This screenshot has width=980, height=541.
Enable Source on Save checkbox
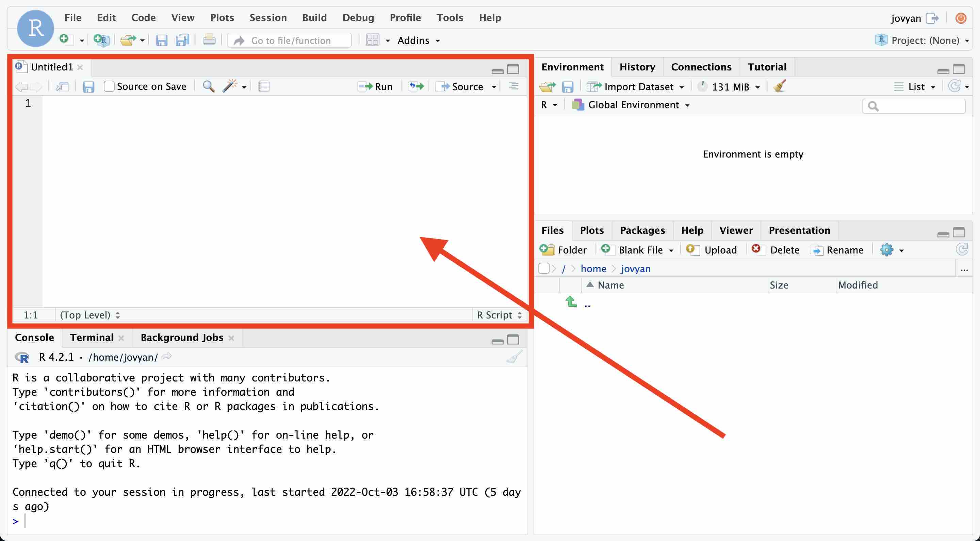109,87
